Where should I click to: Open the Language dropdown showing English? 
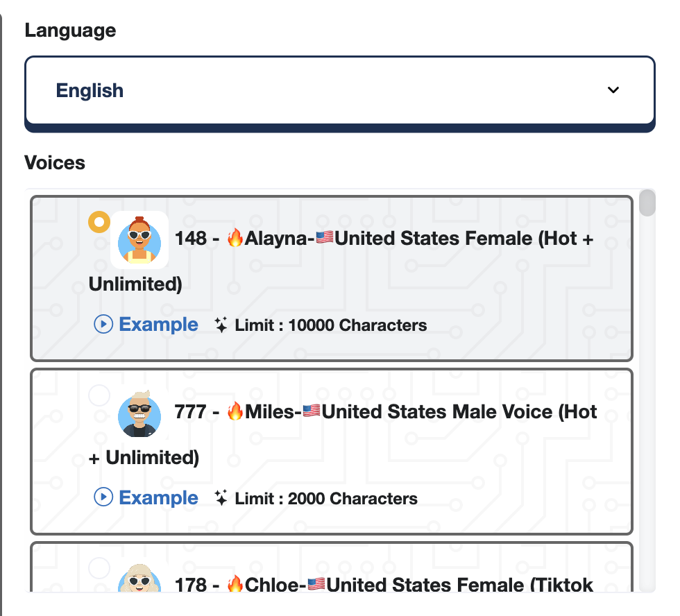[x=339, y=90]
